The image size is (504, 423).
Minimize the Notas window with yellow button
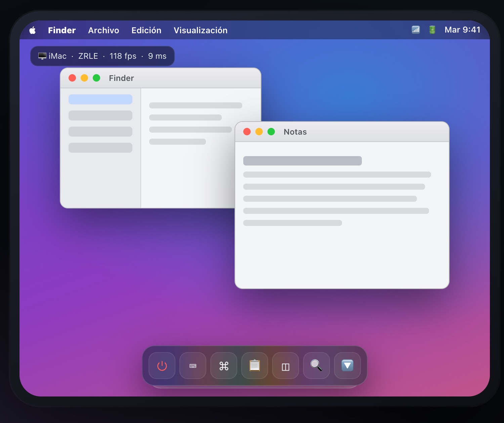pyautogui.click(x=259, y=132)
